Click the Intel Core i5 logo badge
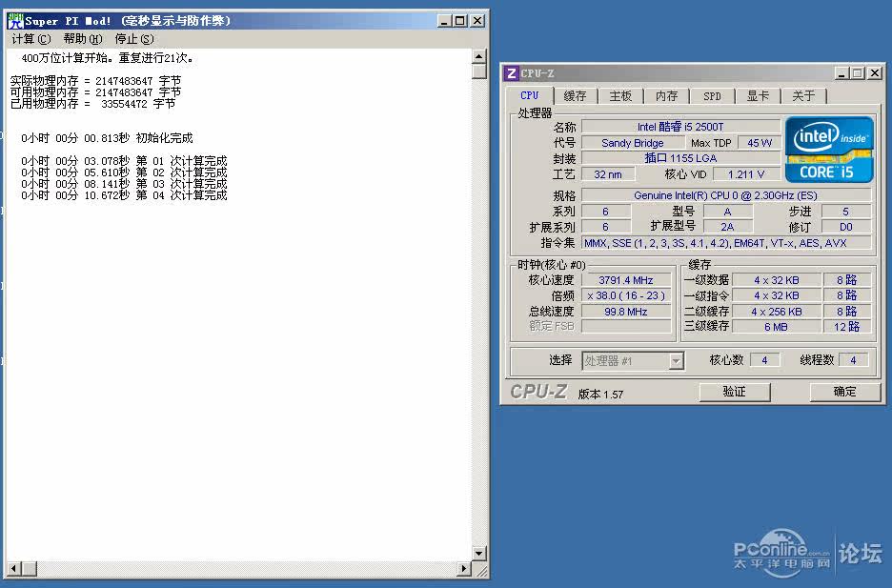This screenshot has width=892, height=588. 829,150
